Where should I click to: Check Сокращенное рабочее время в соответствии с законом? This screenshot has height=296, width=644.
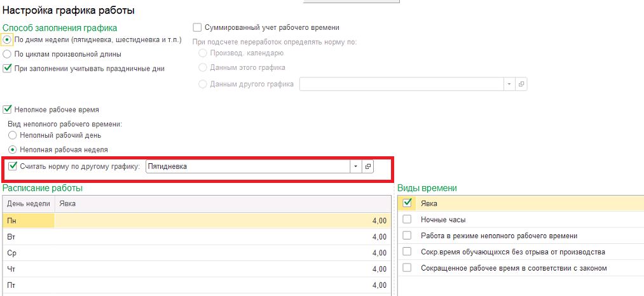(x=407, y=267)
